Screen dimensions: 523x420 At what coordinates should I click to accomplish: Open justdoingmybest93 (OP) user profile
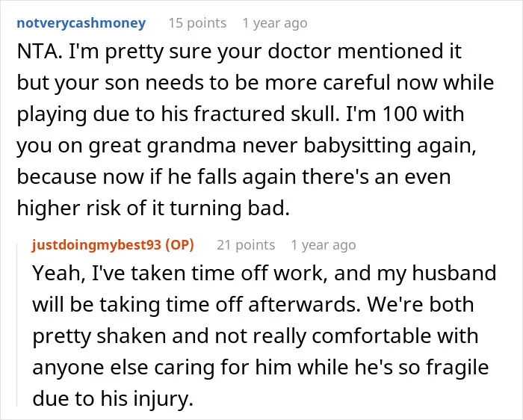click(x=113, y=245)
